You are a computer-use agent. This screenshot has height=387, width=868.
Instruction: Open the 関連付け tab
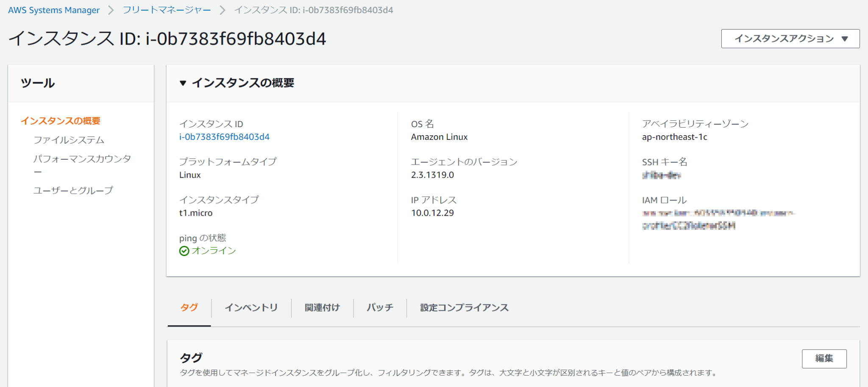click(x=322, y=308)
